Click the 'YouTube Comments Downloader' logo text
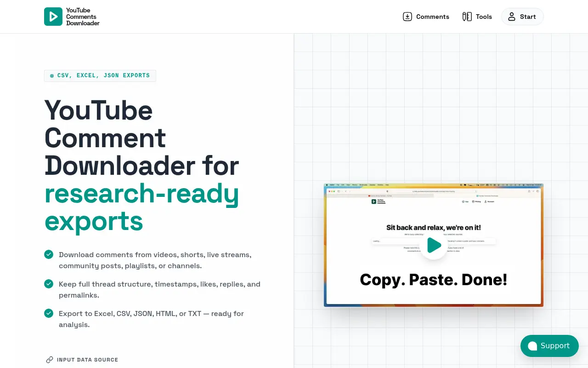Screen dimensions: 588x368 click(83, 17)
